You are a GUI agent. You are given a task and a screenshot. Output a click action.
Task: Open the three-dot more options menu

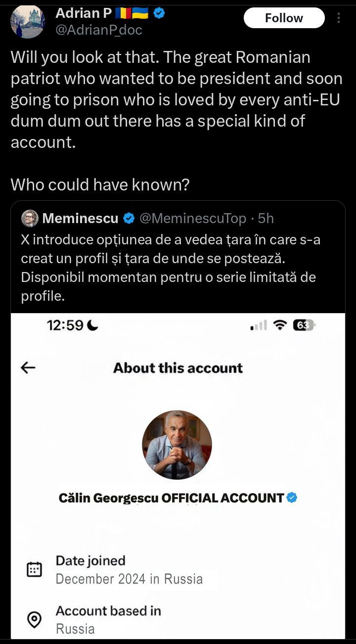tap(339, 18)
